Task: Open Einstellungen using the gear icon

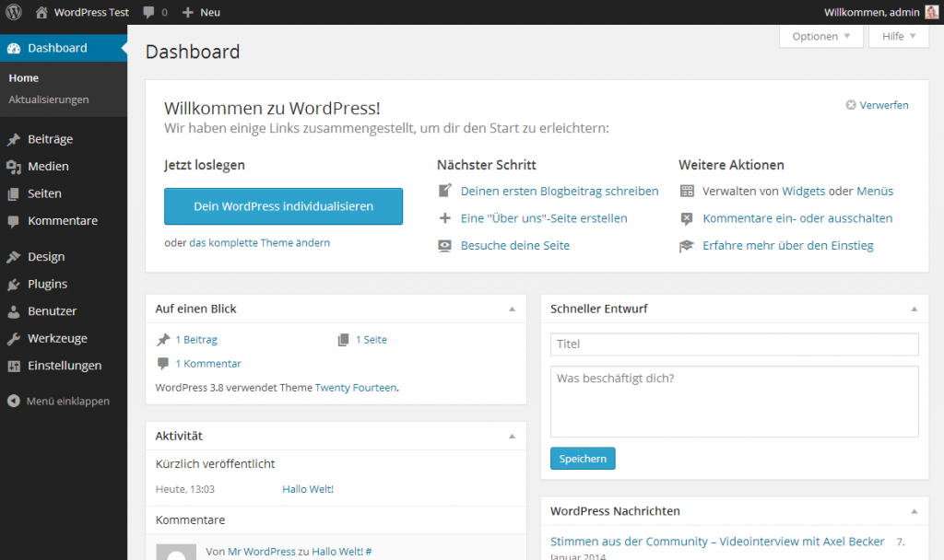Action: (x=14, y=365)
